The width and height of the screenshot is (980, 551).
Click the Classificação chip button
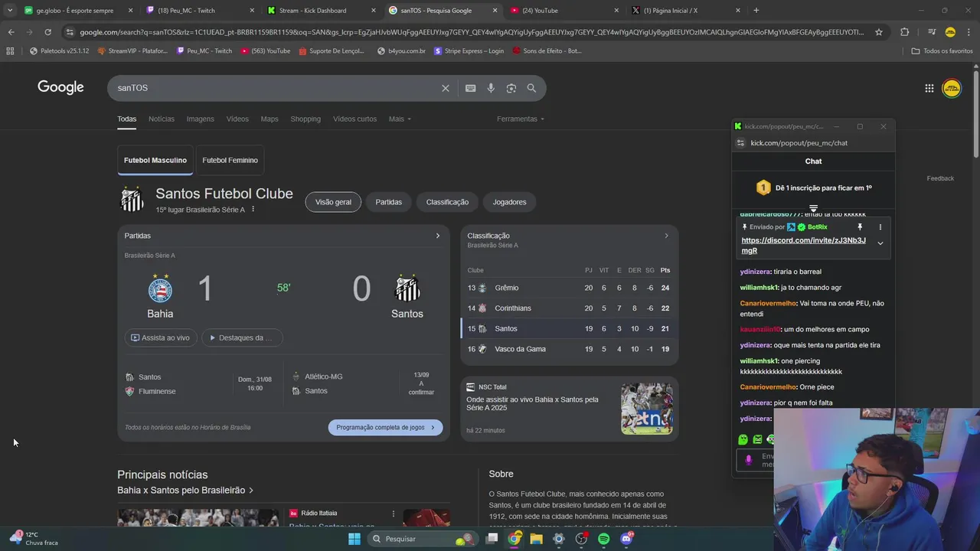[x=447, y=202]
